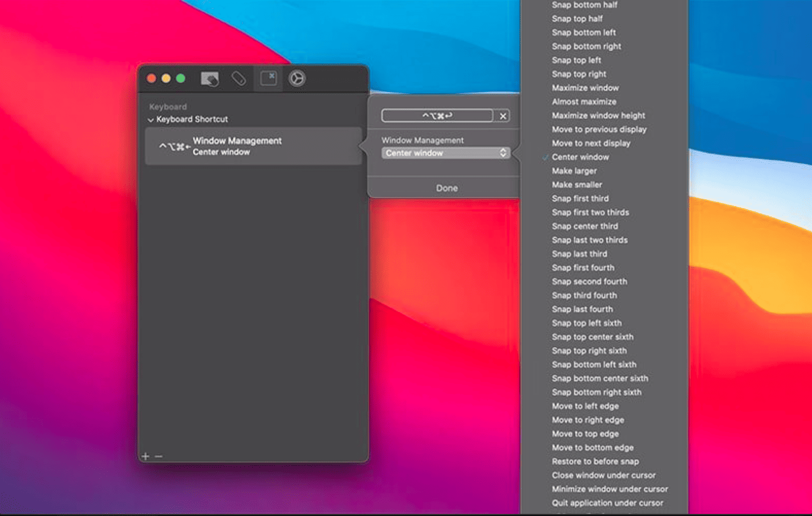The image size is (812, 516).
Task: Clear the recorded shortcut with the X button
Action: pos(503,116)
